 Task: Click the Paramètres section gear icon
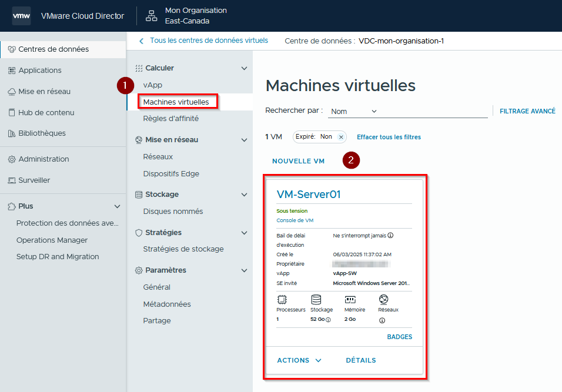(x=139, y=270)
